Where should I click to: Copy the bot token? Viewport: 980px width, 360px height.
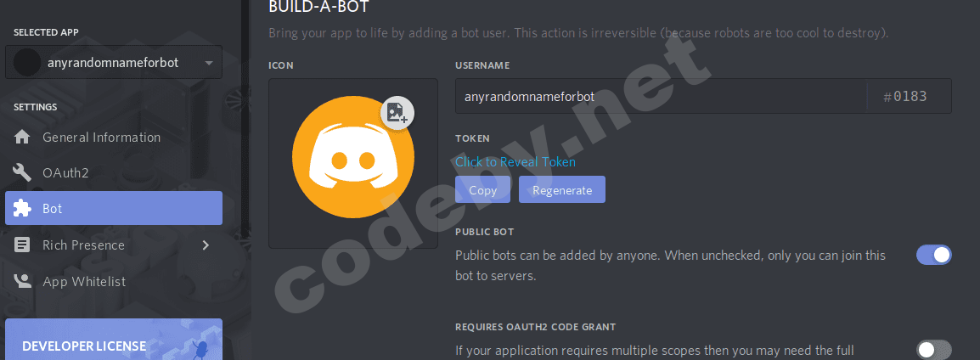pos(482,189)
